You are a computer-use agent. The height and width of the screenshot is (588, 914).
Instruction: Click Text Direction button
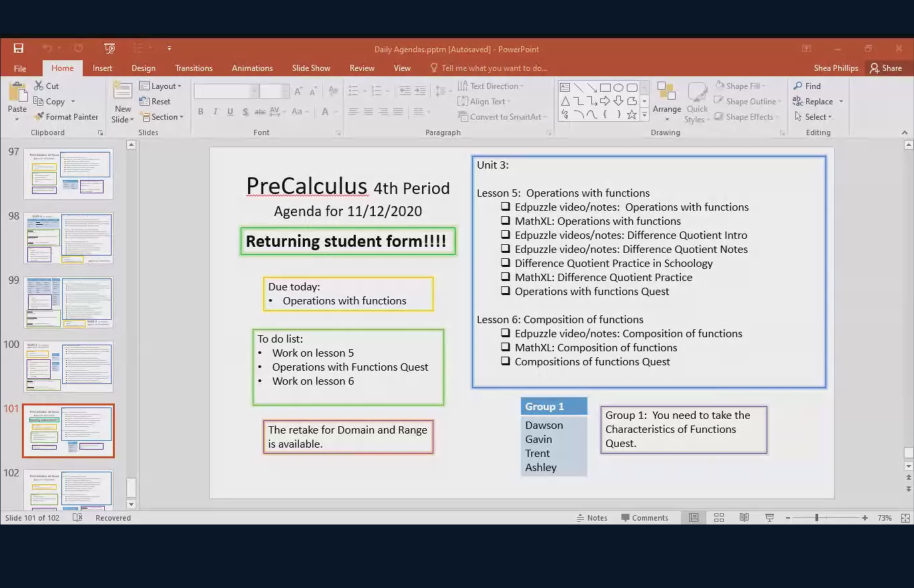pyautogui.click(x=490, y=86)
